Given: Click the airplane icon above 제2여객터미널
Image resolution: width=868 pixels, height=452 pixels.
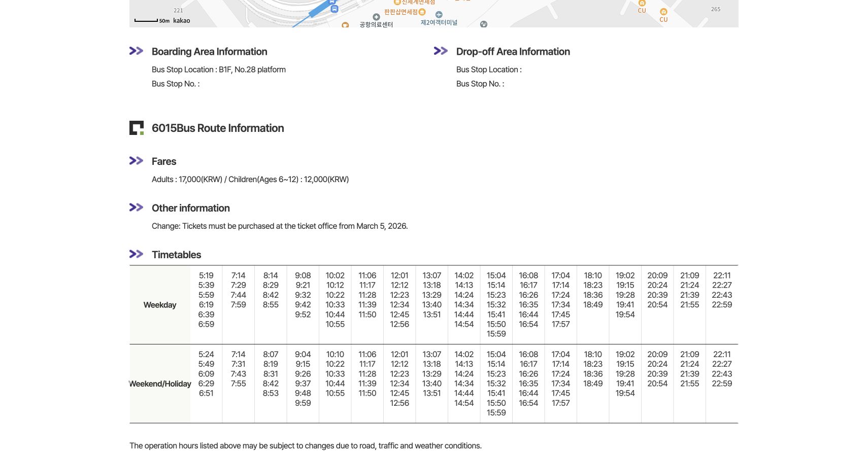Looking at the screenshot, I should pos(439,15).
